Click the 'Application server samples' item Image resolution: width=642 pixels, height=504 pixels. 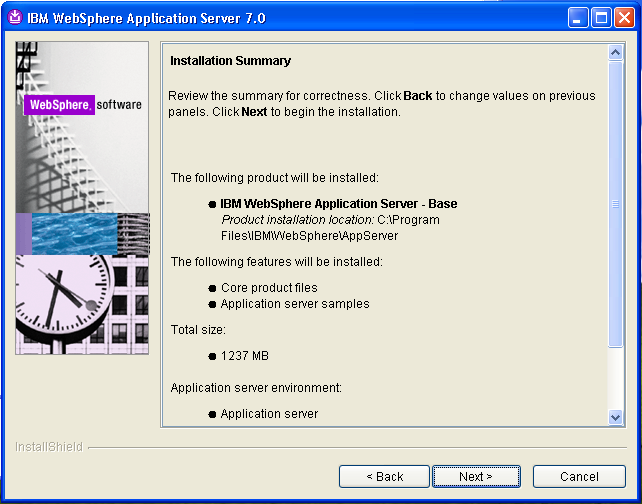(x=295, y=304)
